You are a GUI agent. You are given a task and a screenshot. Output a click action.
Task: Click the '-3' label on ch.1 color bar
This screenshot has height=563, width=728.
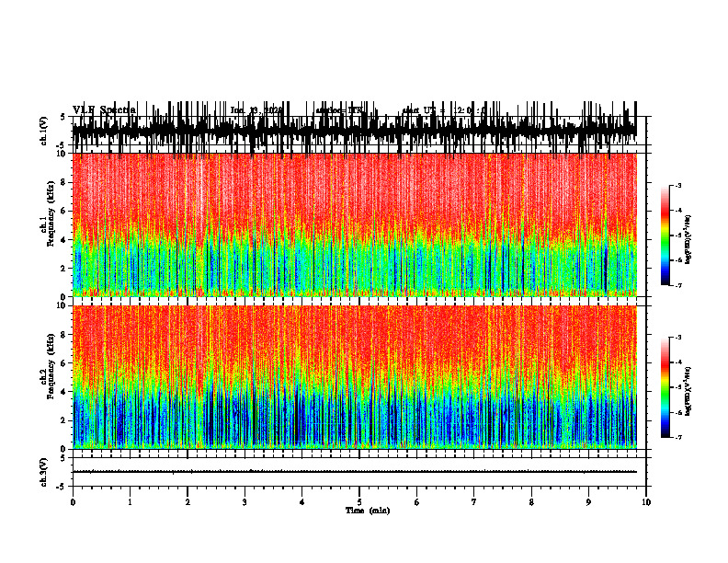pyautogui.click(x=677, y=185)
